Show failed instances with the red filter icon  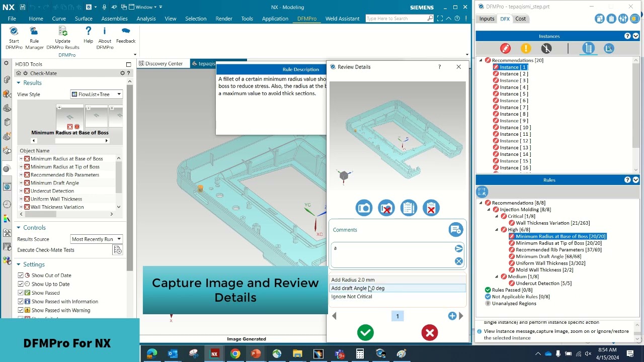click(x=505, y=48)
